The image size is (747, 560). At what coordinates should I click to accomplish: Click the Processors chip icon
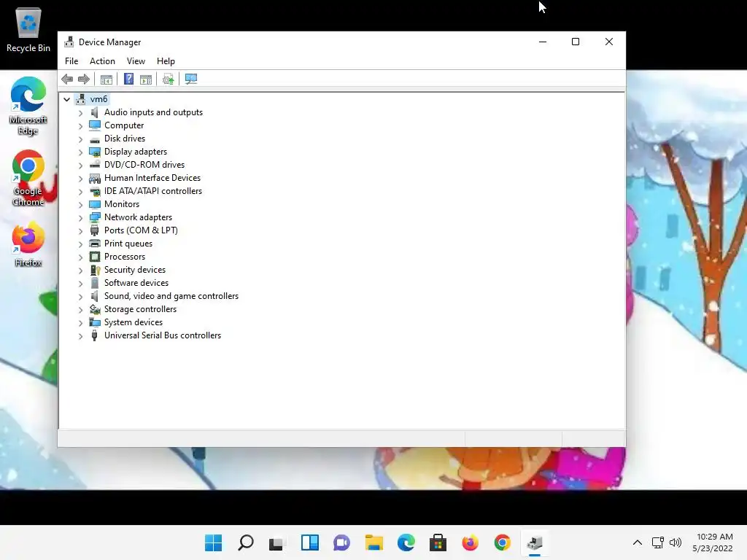[95, 257]
